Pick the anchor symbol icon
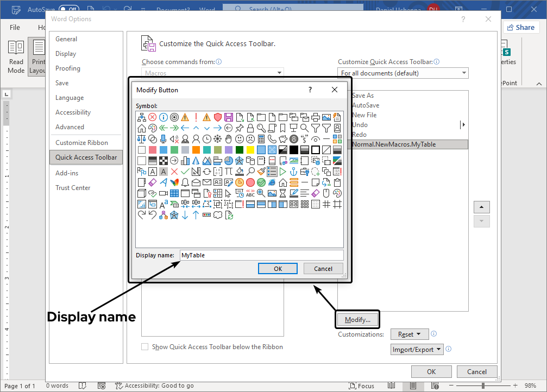 point(293,170)
